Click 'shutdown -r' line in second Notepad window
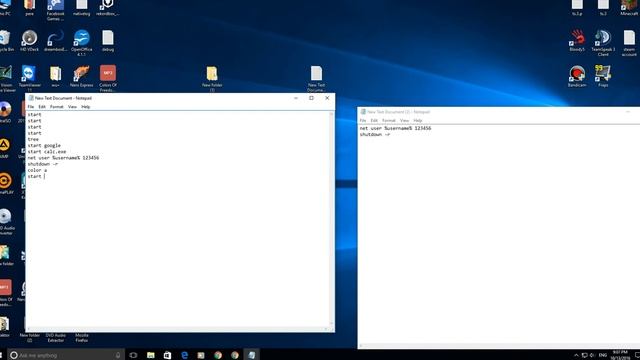640x360 pixels. pyautogui.click(x=375, y=134)
